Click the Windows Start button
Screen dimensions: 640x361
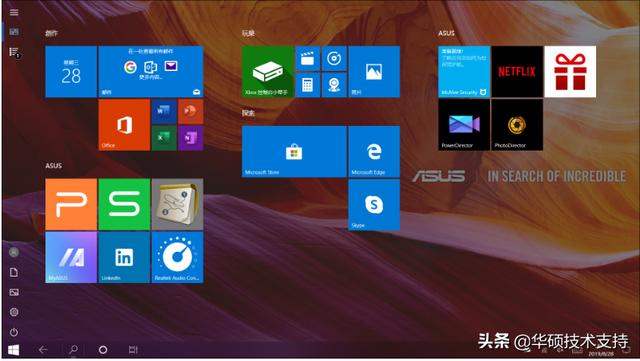13,350
